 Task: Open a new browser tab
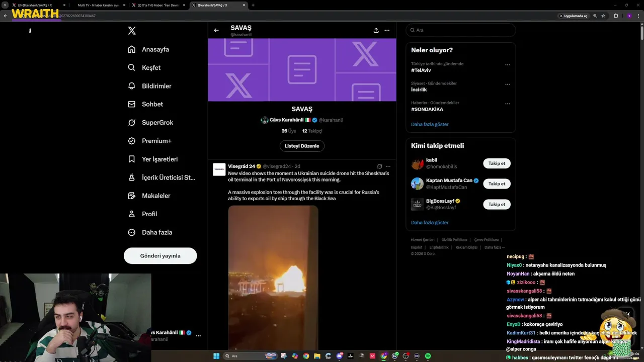(253, 5)
